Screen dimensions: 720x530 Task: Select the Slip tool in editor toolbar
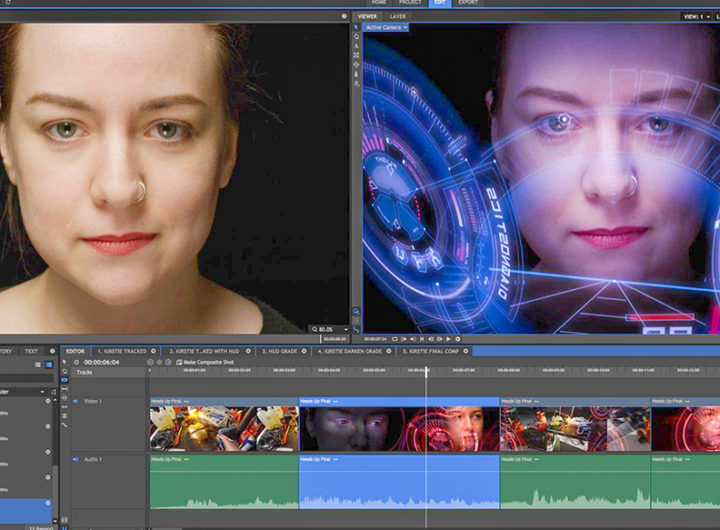click(64, 389)
